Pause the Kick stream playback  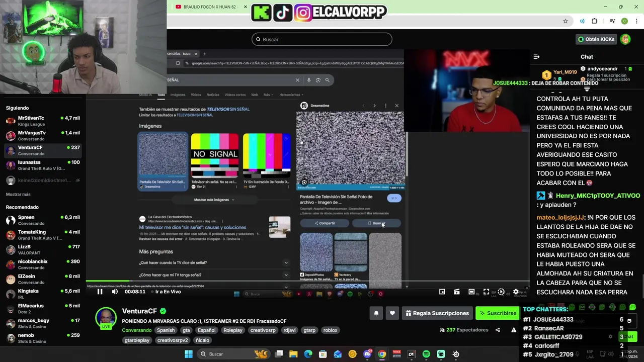(x=100, y=292)
